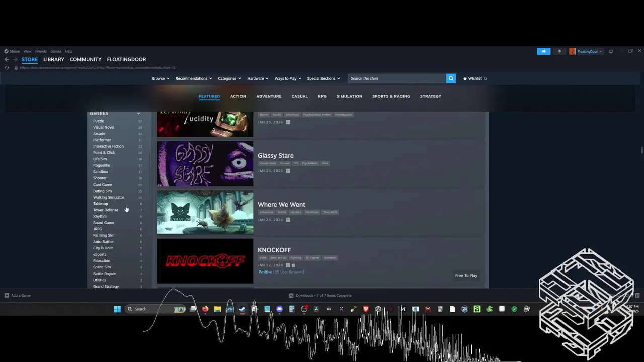Click the KNOCKOFF Free To Play button
This screenshot has width=644, height=362.
click(x=466, y=276)
